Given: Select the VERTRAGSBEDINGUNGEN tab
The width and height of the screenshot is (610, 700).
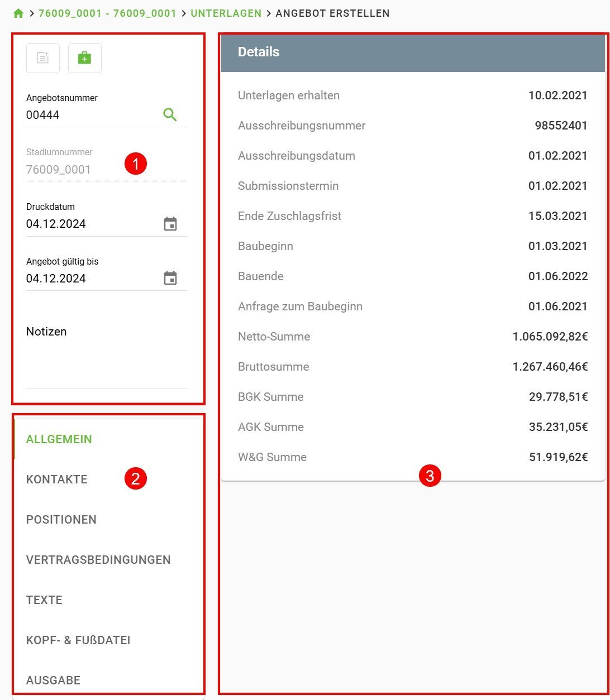Looking at the screenshot, I should pyautogui.click(x=98, y=560).
